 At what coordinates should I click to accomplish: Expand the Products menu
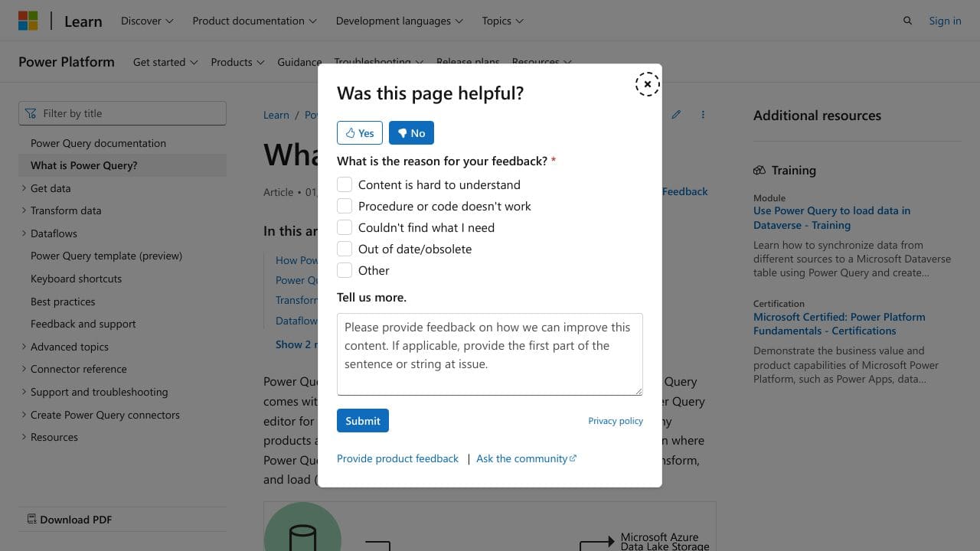click(x=237, y=62)
